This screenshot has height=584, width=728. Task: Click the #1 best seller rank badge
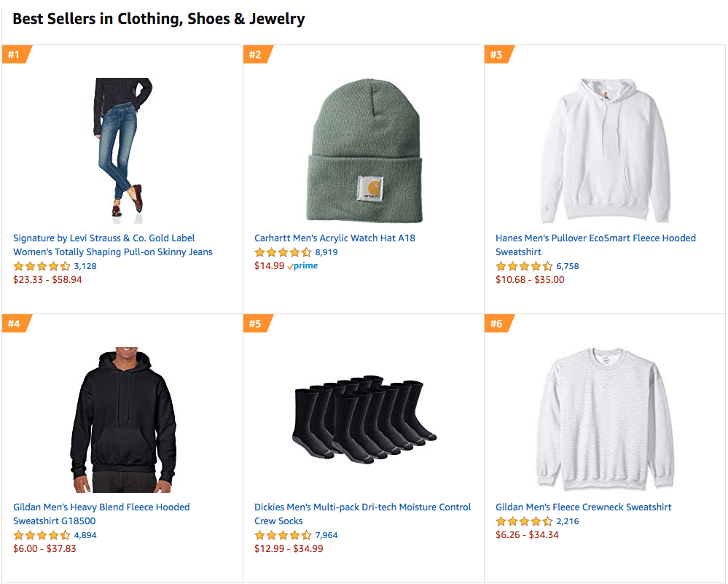(13, 54)
